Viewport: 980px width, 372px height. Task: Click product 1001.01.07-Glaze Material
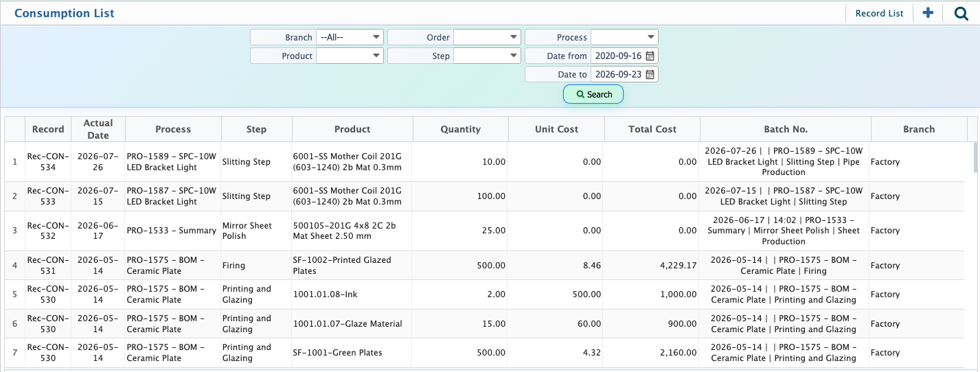(347, 324)
